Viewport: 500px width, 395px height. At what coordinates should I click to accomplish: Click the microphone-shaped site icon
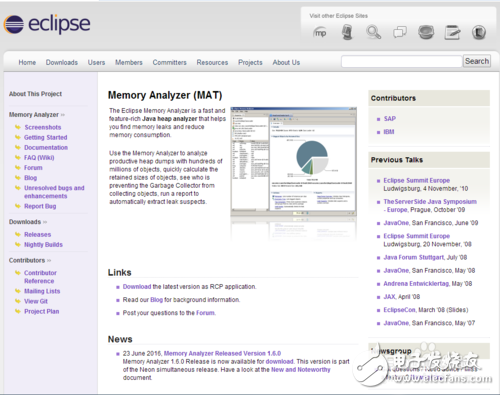[x=347, y=32]
